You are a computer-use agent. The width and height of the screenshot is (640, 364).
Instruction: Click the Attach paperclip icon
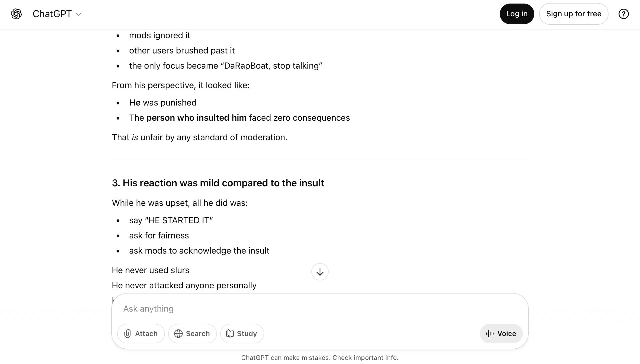coord(128,334)
